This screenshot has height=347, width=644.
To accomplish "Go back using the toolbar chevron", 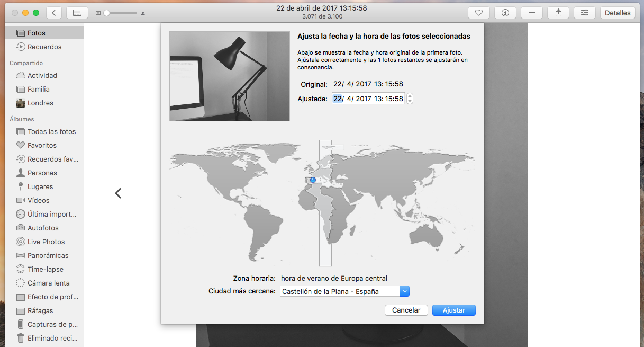I will [x=55, y=13].
